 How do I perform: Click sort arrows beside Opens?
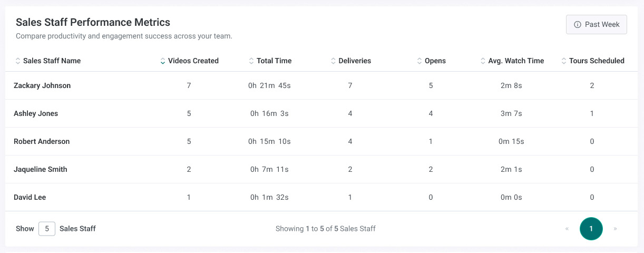click(x=419, y=61)
